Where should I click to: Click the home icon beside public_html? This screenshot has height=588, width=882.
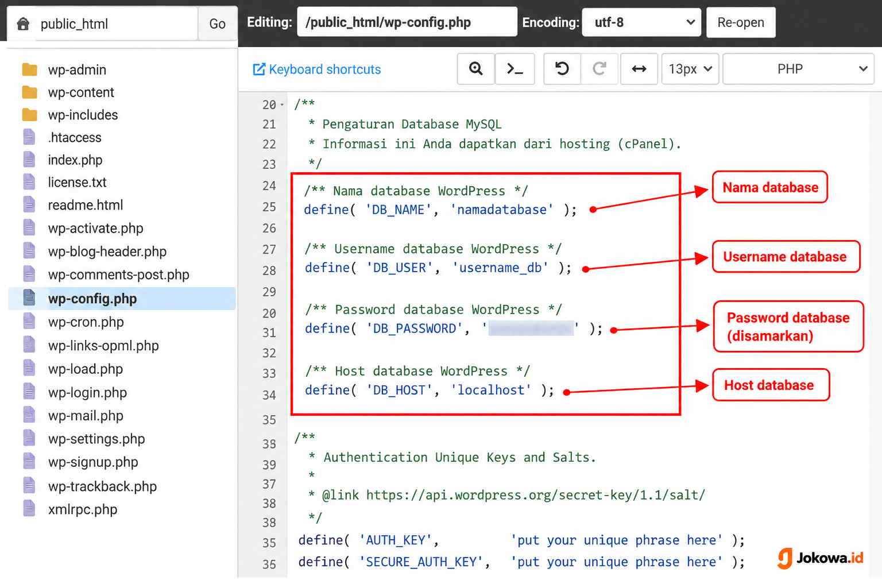23,24
